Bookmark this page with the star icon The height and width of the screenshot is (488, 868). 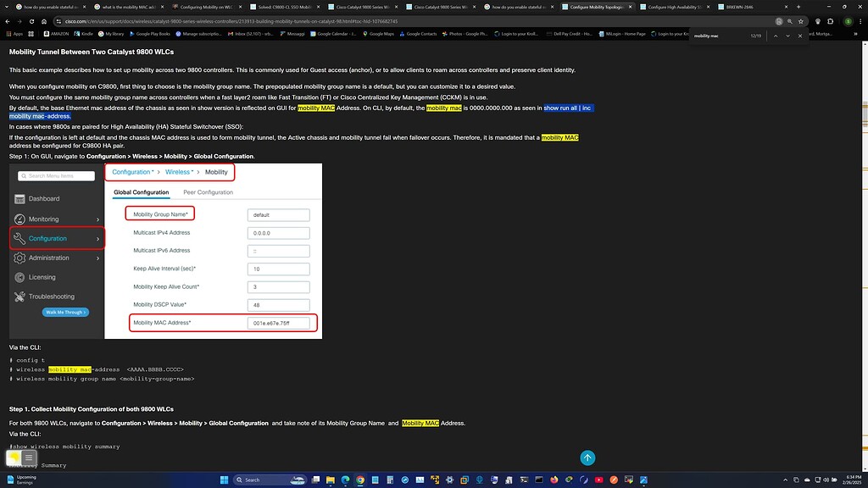(x=800, y=21)
